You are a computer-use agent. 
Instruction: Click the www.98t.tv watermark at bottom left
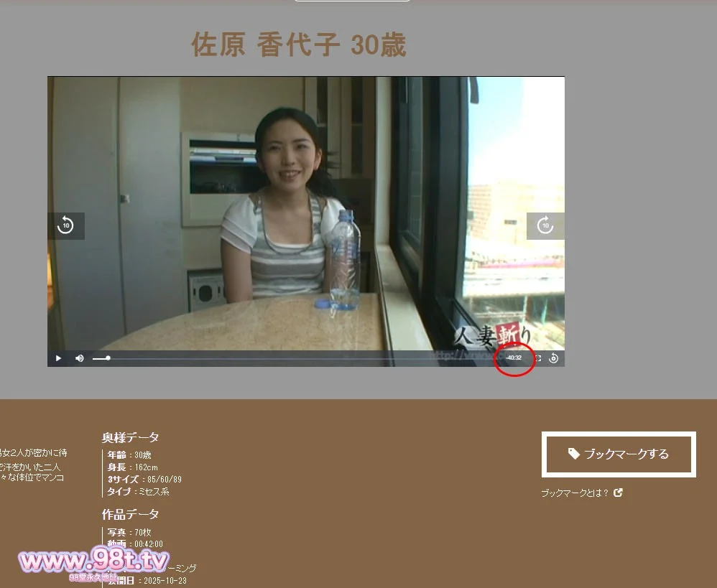(93, 561)
